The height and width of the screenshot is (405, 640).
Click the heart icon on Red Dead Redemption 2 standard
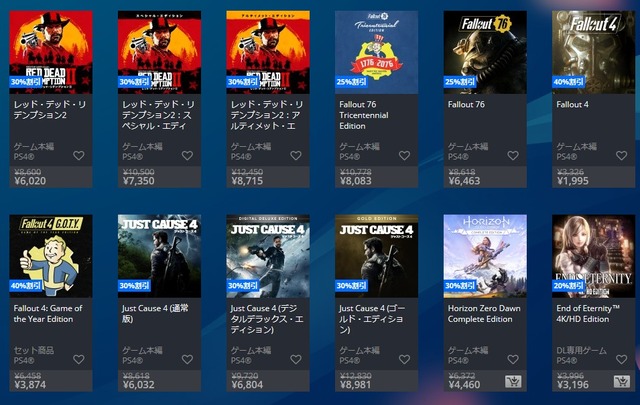pyautogui.click(x=79, y=156)
